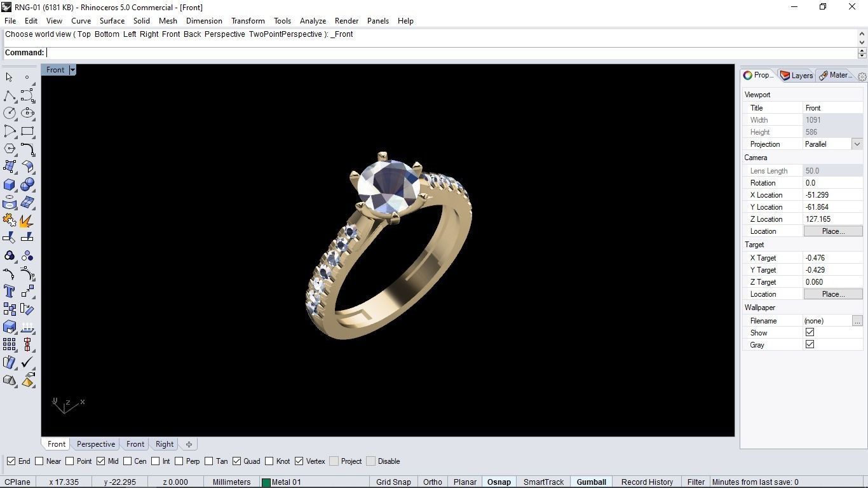Select the Project curves to surface tool

point(9,202)
